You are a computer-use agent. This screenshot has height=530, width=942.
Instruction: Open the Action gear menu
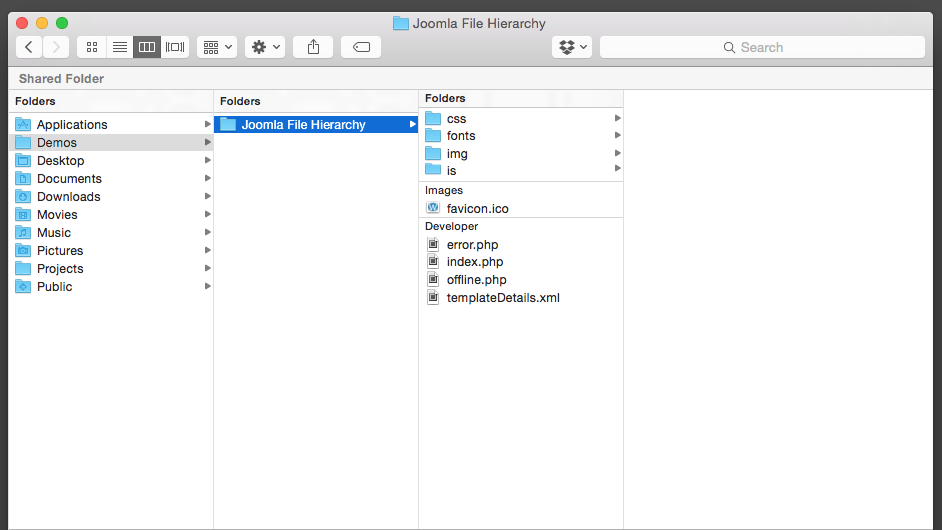tap(266, 47)
